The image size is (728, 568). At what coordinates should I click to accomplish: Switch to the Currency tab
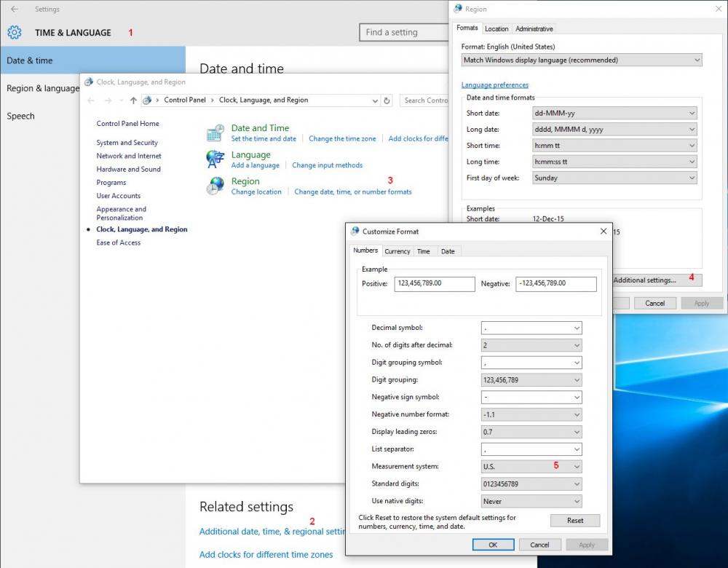click(397, 251)
